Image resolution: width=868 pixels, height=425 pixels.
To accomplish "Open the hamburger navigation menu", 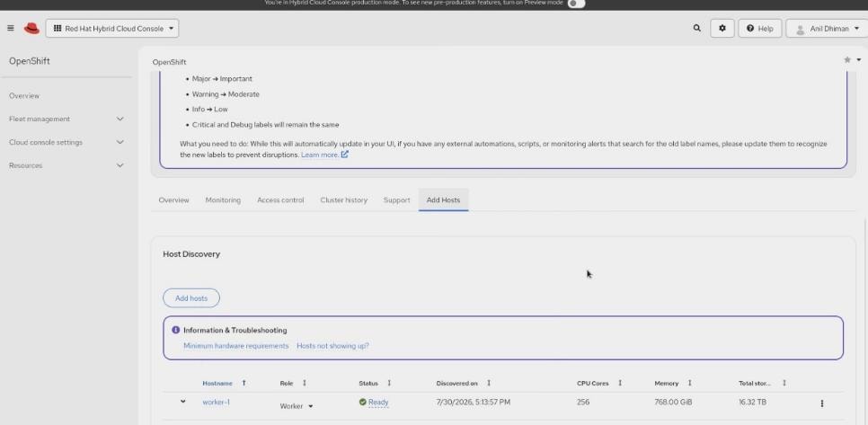I will click(11, 28).
